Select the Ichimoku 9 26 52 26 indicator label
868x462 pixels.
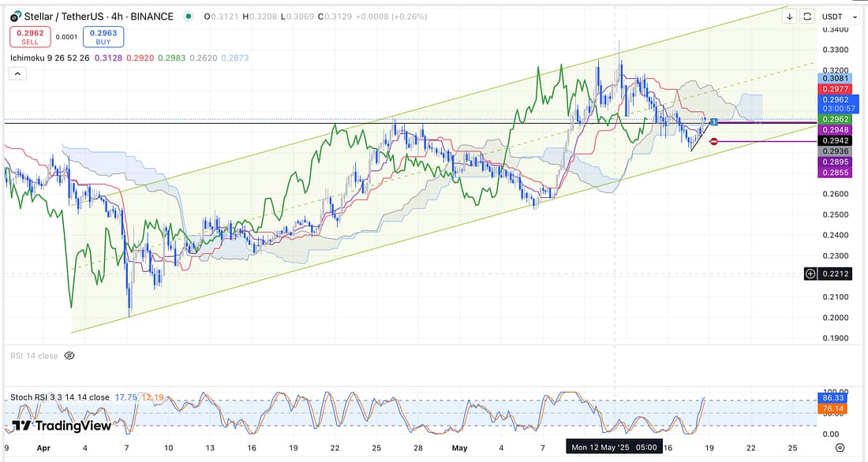49,58
